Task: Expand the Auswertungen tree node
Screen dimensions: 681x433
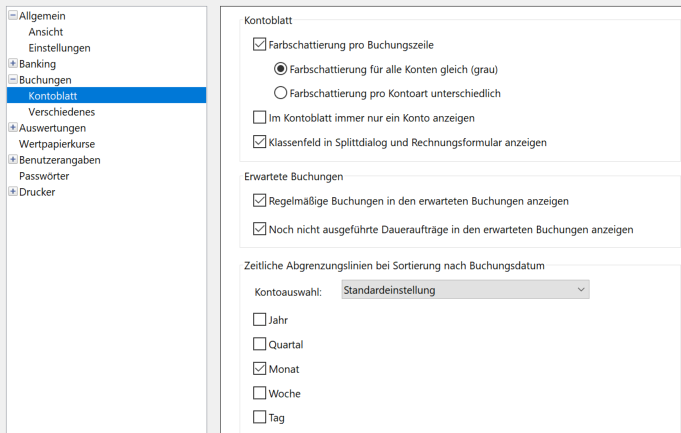Action: (x=12, y=128)
